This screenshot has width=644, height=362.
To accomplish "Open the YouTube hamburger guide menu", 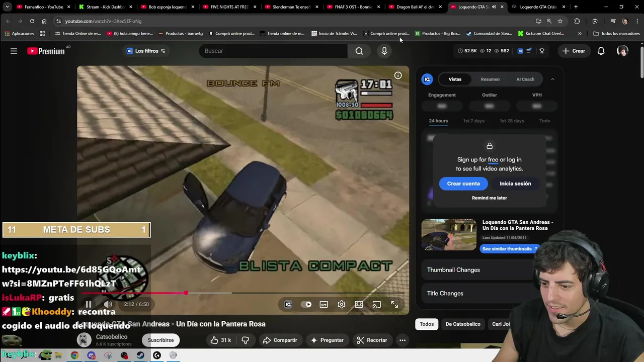I will (14, 51).
